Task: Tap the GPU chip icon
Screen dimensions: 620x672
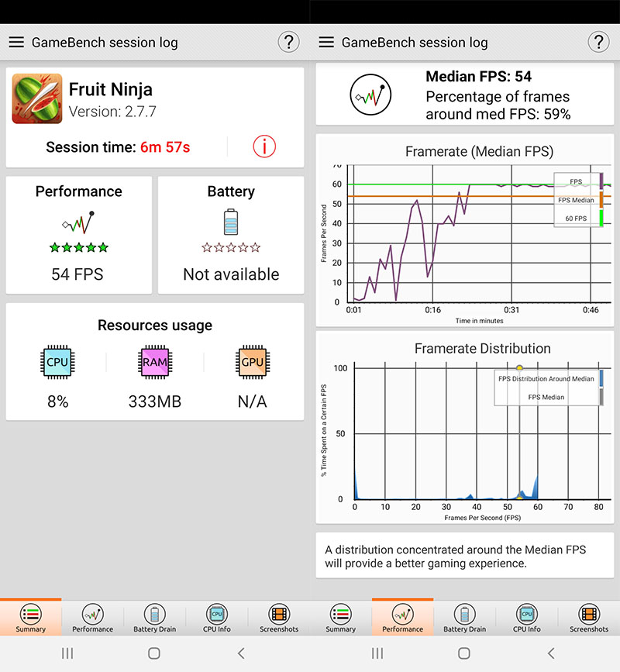Action: (253, 362)
